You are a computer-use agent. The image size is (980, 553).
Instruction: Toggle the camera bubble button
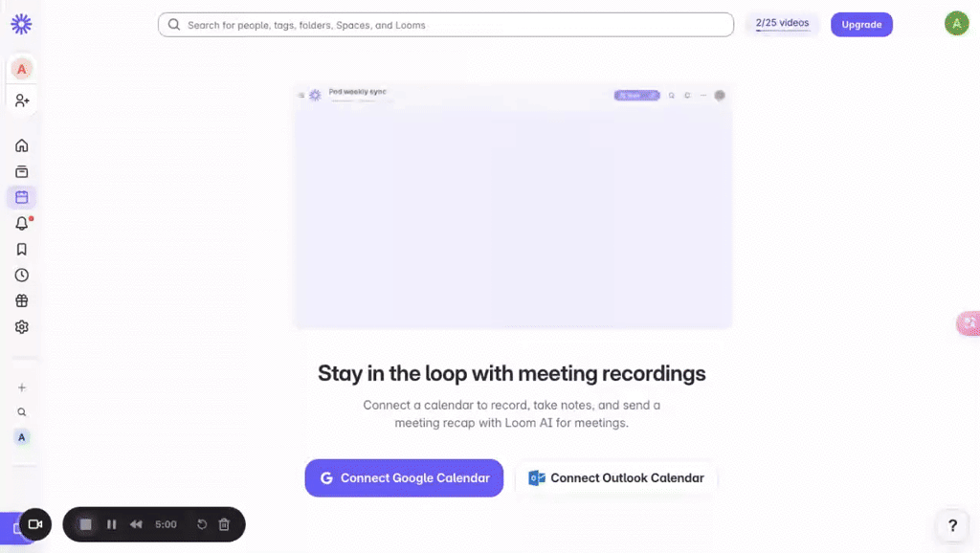[x=35, y=524]
